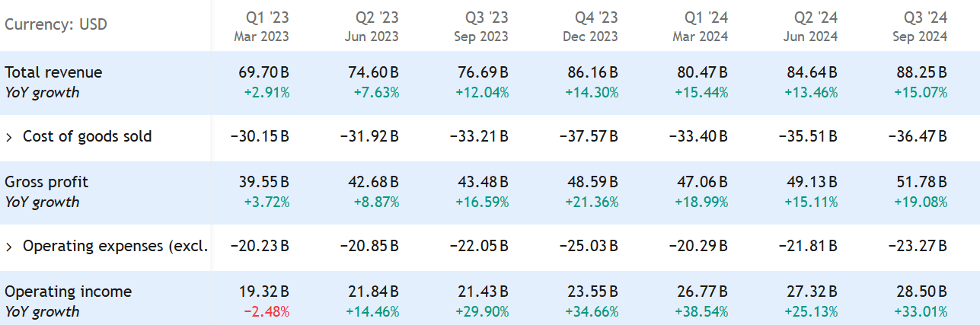This screenshot has width=980, height=325.
Task: Select Q1 '24 operating income growth +38.54%
Action: (x=701, y=311)
